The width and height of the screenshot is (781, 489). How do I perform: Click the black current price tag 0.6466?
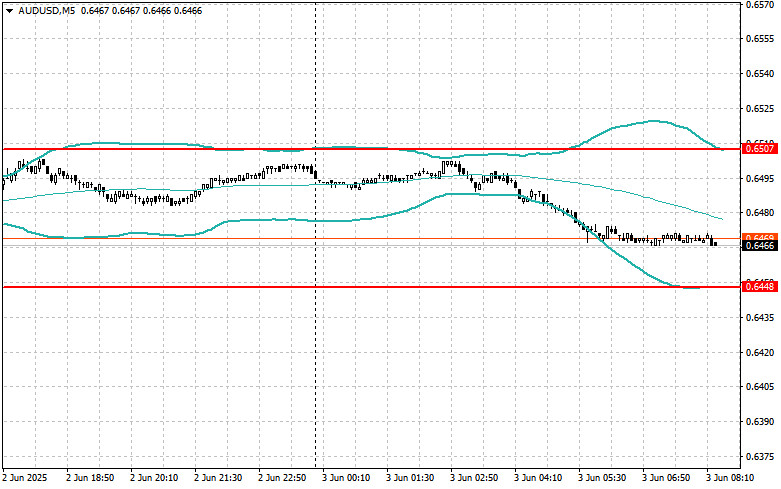tap(760, 245)
